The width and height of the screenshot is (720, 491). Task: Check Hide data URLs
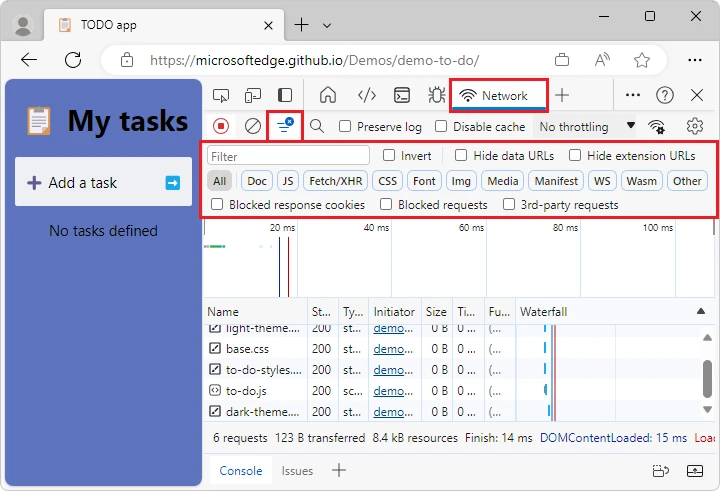(461, 155)
